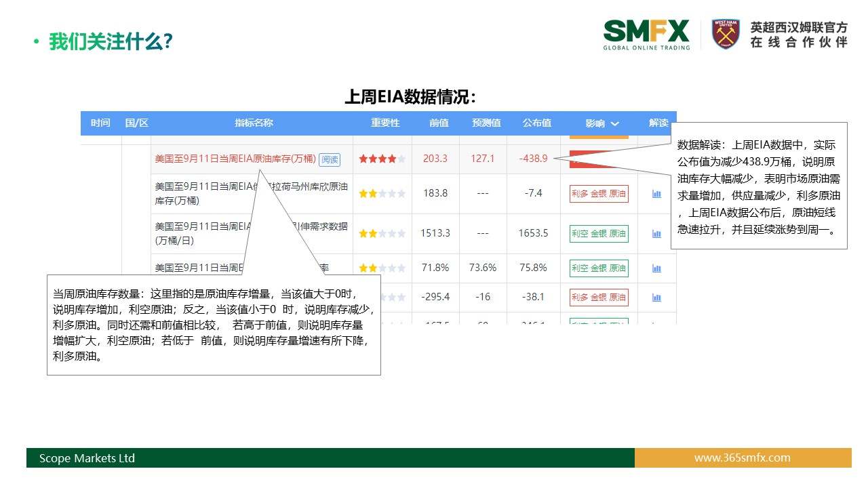
Task: Select the forecast value 73.6%
Action: coord(483,268)
